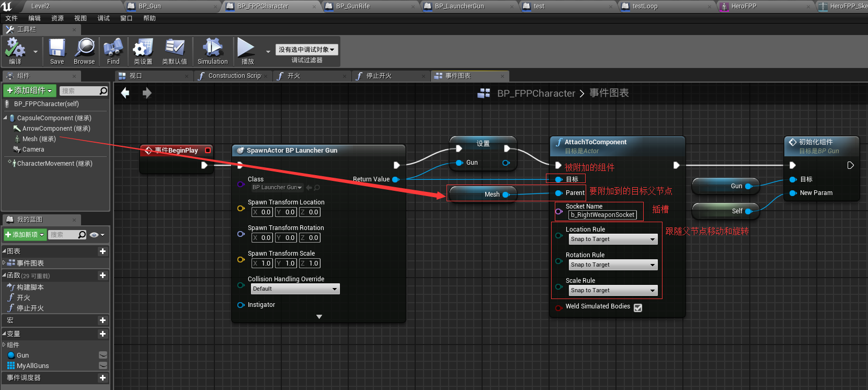This screenshot has height=390, width=868.
Task: Open the Find search tool
Action: point(113,48)
